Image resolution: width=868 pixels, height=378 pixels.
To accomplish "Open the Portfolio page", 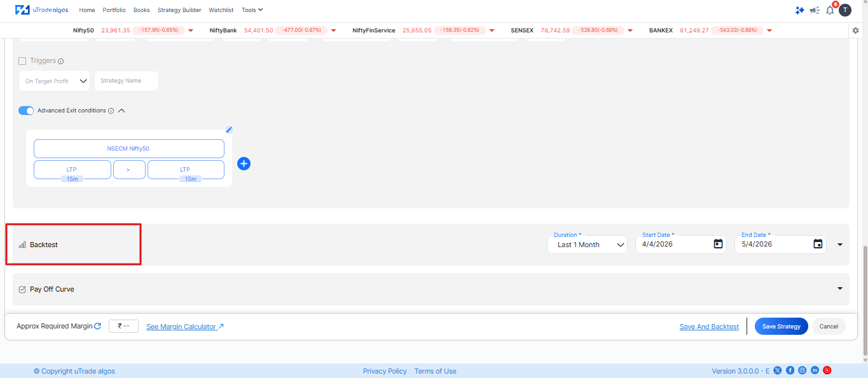I will (x=114, y=10).
